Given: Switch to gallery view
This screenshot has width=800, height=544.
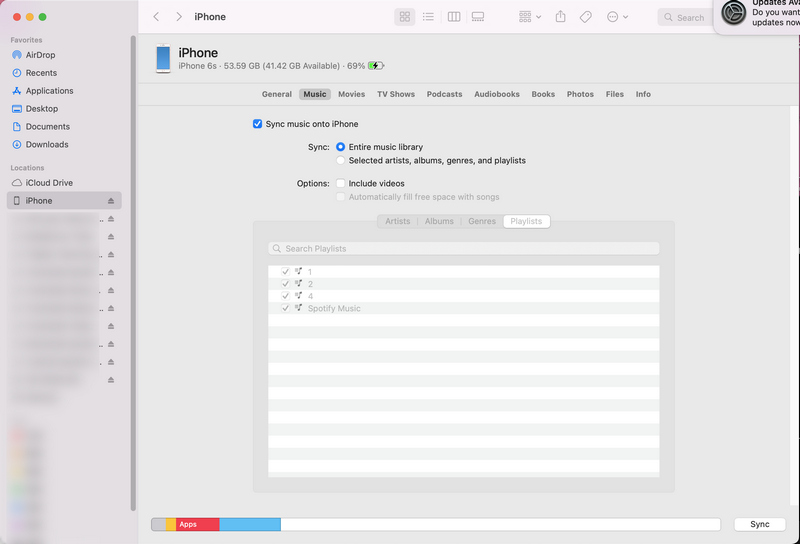Looking at the screenshot, I should (x=478, y=17).
